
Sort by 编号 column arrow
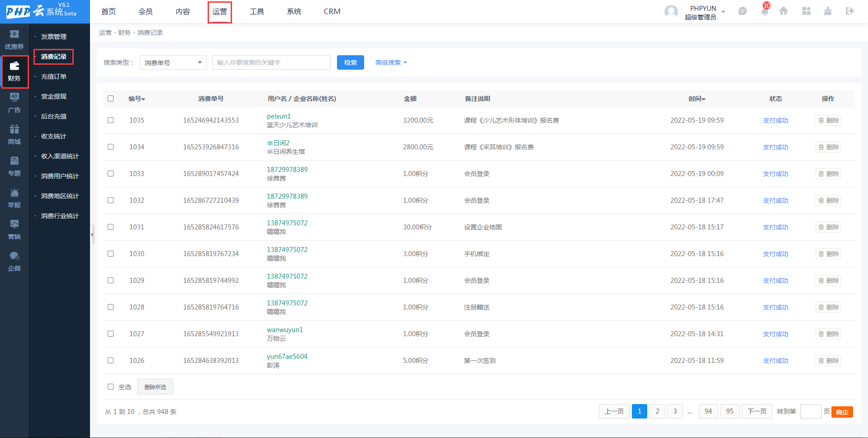click(143, 99)
